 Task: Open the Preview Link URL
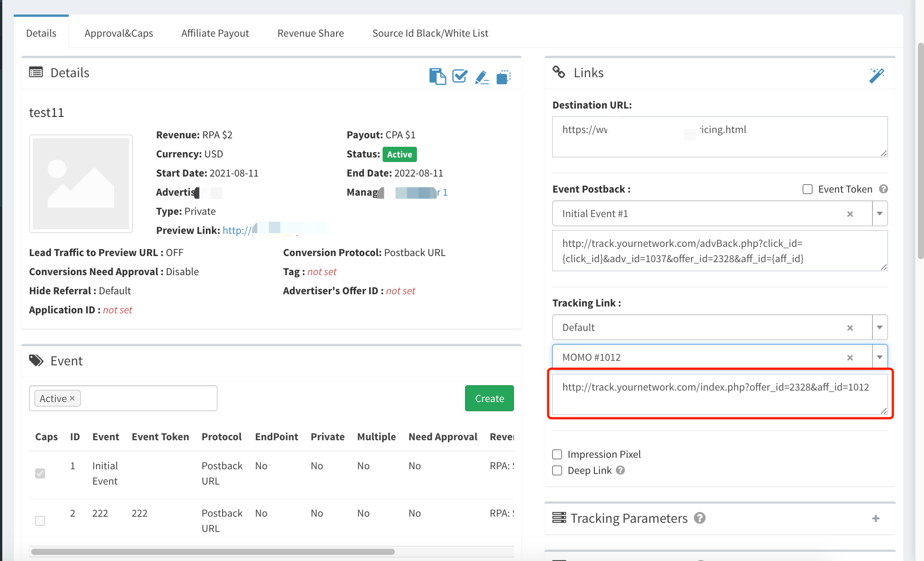[x=237, y=230]
